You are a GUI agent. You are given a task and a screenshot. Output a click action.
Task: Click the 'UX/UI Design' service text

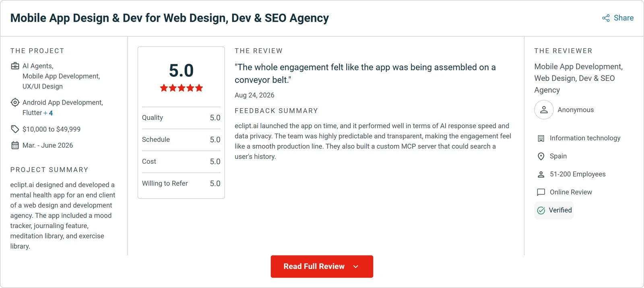click(43, 86)
